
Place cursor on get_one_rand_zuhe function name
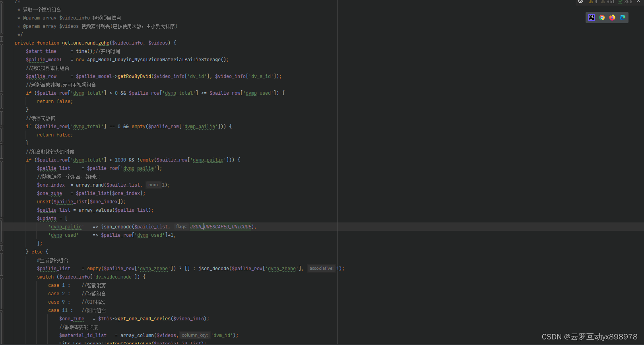(85, 43)
